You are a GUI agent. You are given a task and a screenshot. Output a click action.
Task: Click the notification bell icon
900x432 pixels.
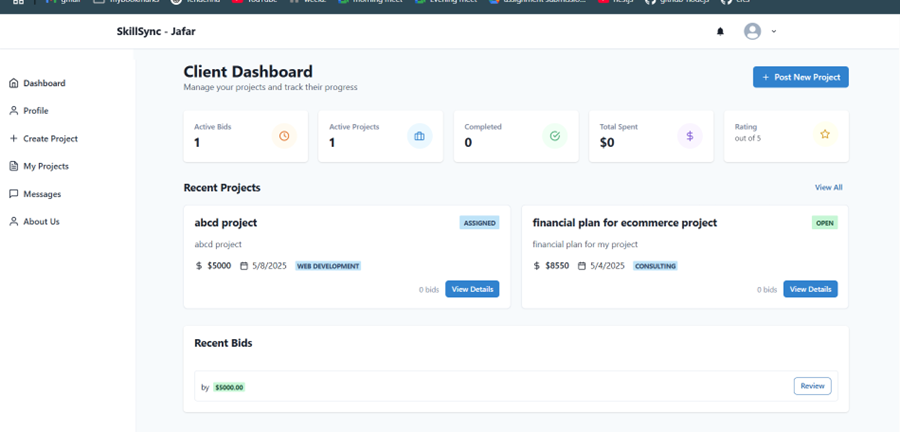tap(720, 32)
